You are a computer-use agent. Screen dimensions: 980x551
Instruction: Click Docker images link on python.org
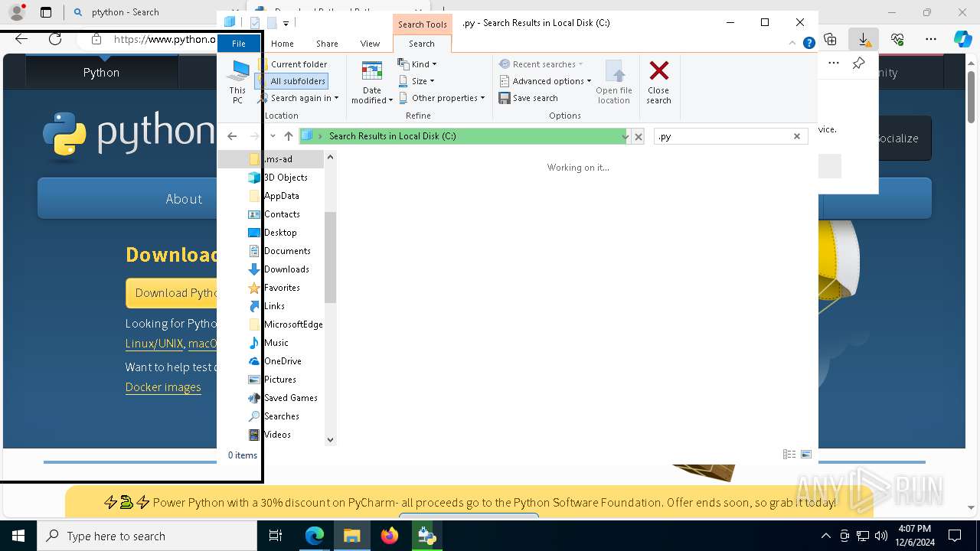163,387
